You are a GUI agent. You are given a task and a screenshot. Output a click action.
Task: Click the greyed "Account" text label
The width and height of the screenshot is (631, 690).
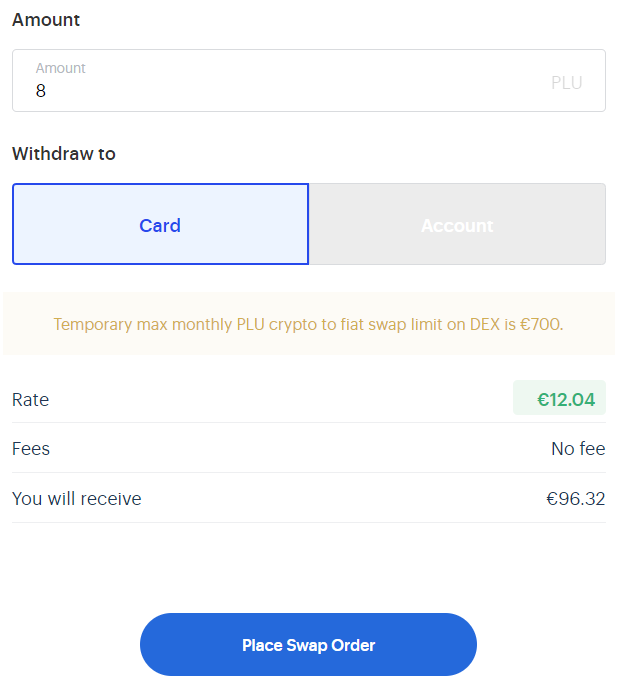457,226
